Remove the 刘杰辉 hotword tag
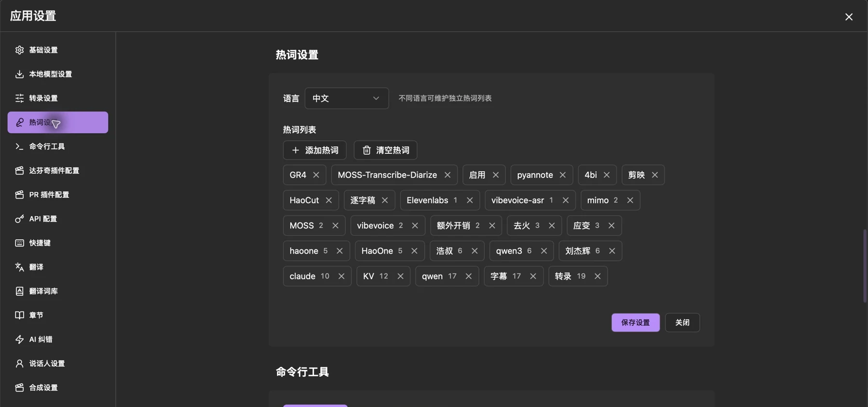Screen dimensions: 868x407 tap(612, 251)
